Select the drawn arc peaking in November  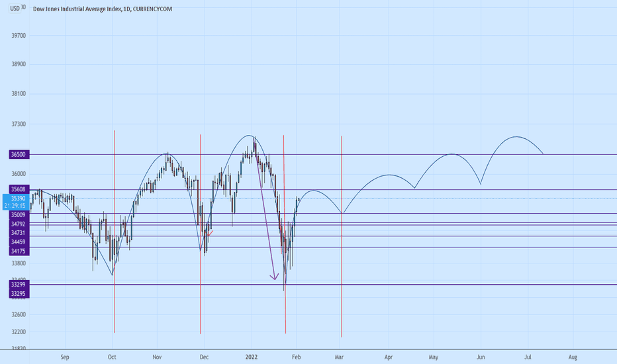click(167, 154)
